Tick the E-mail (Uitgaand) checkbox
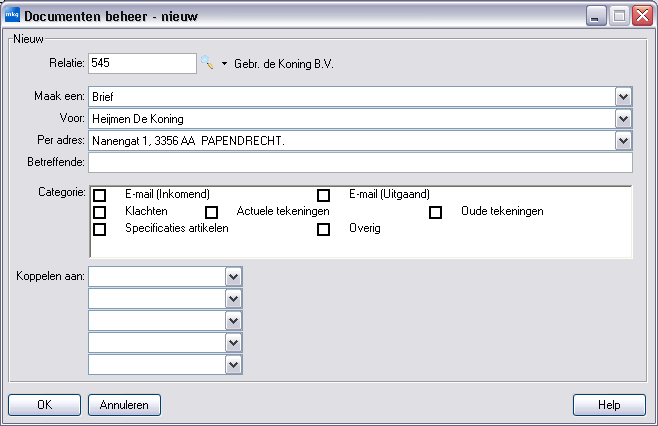This screenshot has height=426, width=658. pyautogui.click(x=323, y=195)
